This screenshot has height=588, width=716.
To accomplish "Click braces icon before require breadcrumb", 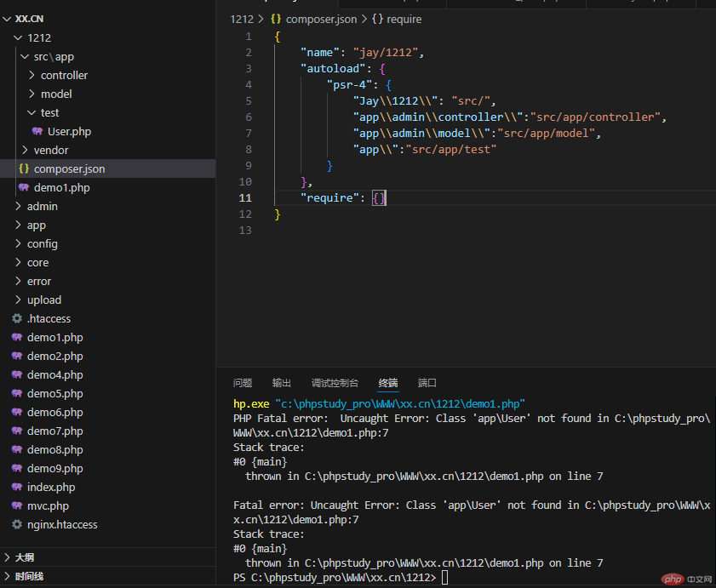I will coord(378,20).
